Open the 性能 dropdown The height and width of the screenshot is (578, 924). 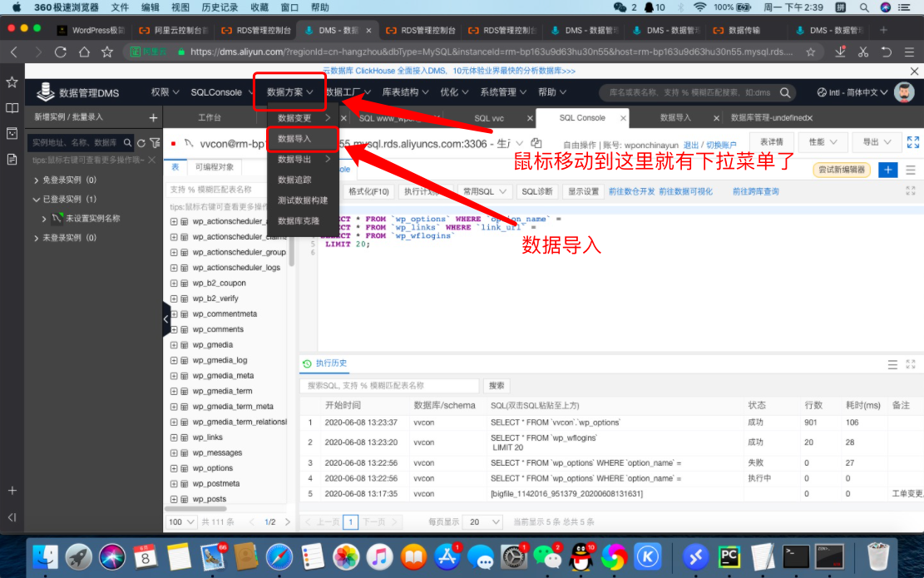click(x=822, y=142)
